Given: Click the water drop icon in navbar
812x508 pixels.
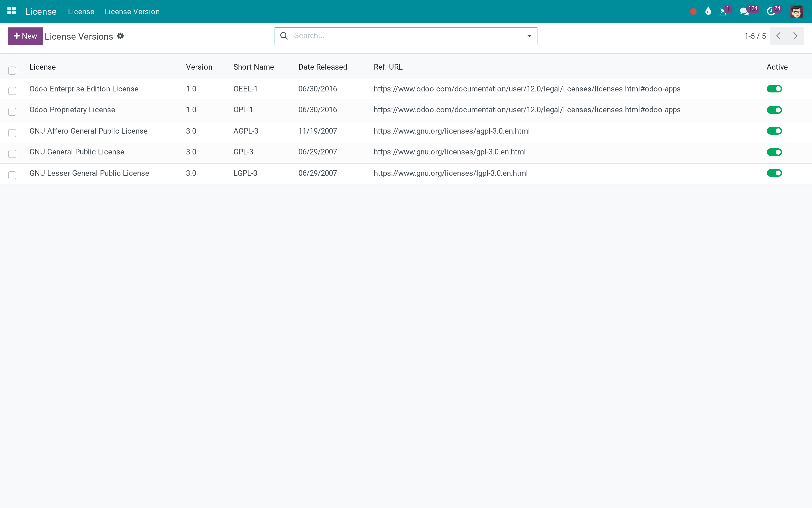Looking at the screenshot, I should coord(708,11).
